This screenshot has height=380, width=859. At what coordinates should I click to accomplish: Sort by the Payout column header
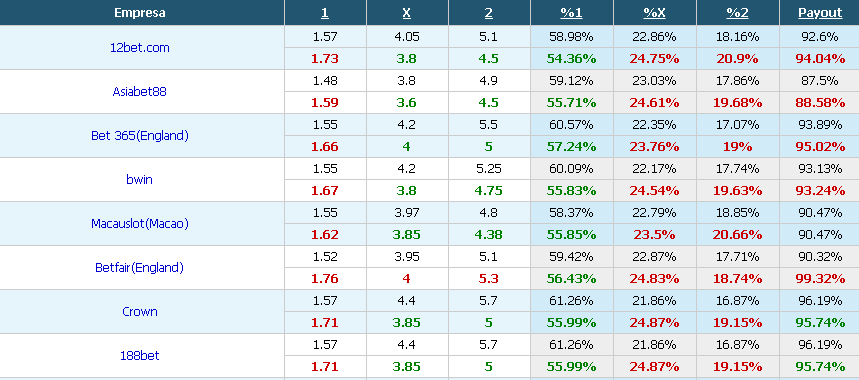point(820,13)
